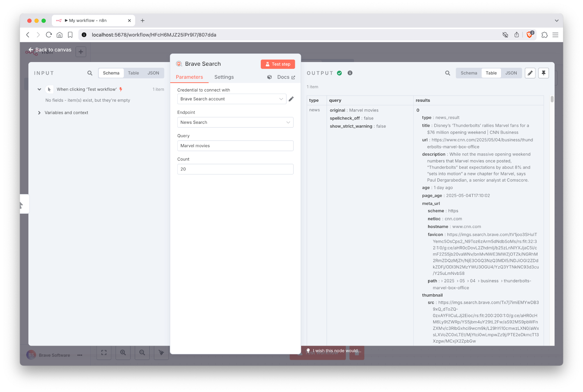View site information icon in address bar
The width and height of the screenshot is (583, 392).
84,35
